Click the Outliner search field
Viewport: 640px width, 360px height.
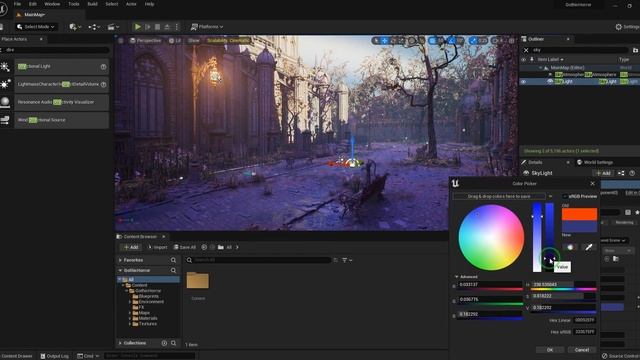(x=580, y=50)
